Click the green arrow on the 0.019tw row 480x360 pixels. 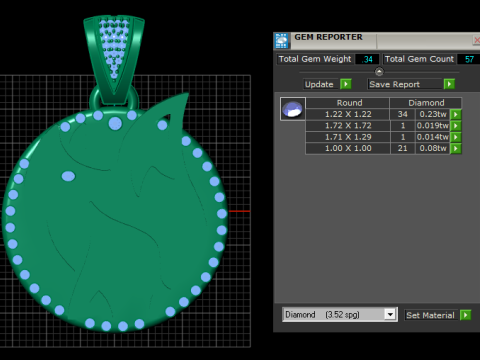[455, 126]
